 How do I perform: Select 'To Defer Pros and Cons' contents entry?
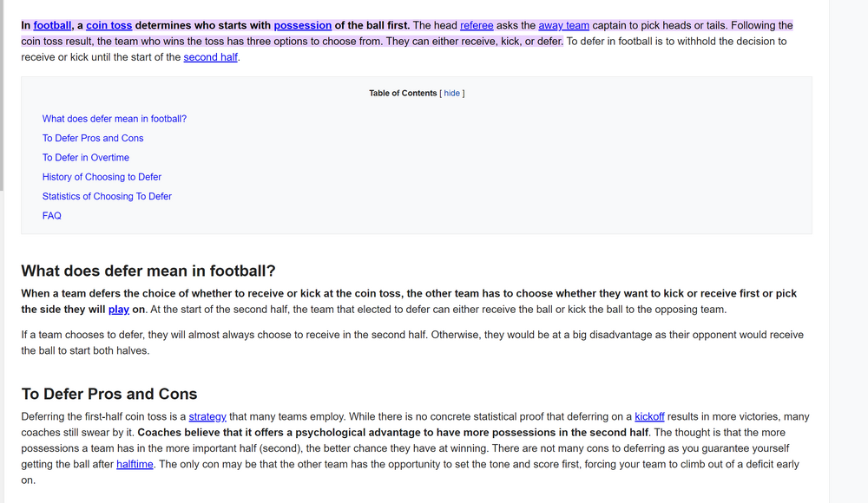[93, 138]
